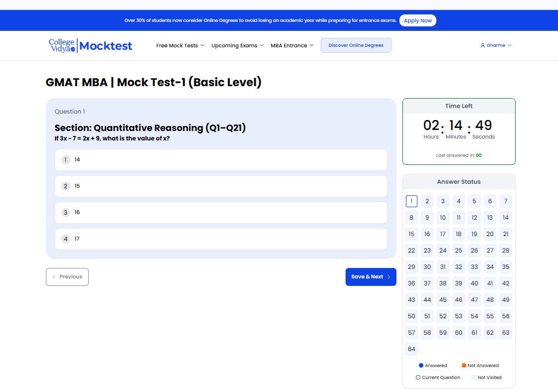This screenshot has width=558, height=392.
Task: Click the blue Answered legend dot
Action: point(421,365)
